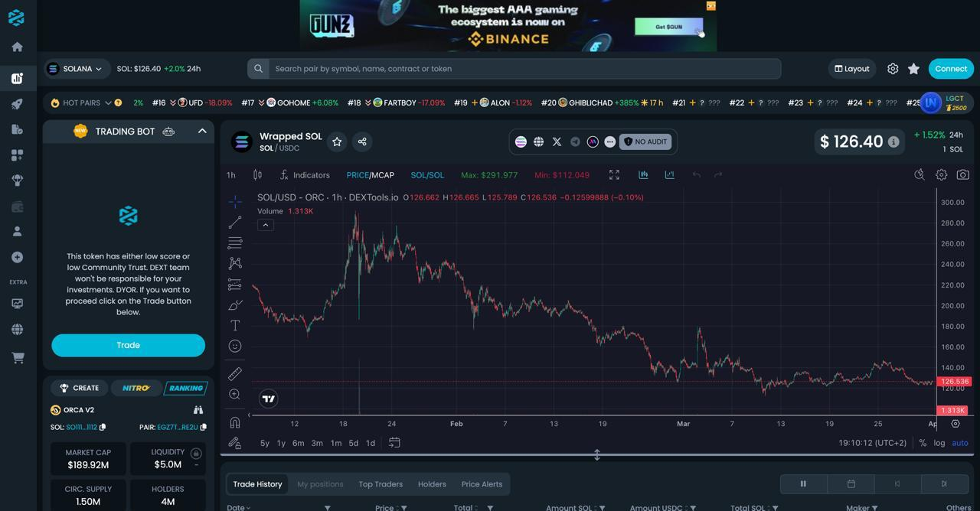Enable log scale on the price axis

pos(939,442)
